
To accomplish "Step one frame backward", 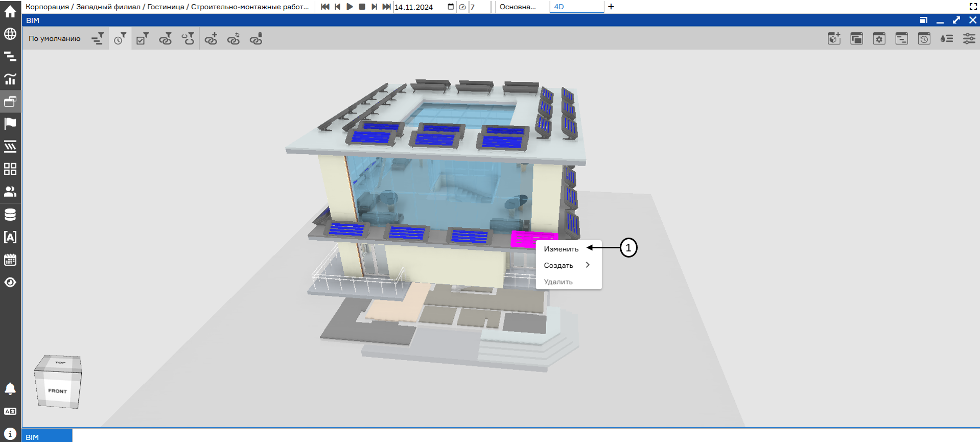I will [x=337, y=7].
